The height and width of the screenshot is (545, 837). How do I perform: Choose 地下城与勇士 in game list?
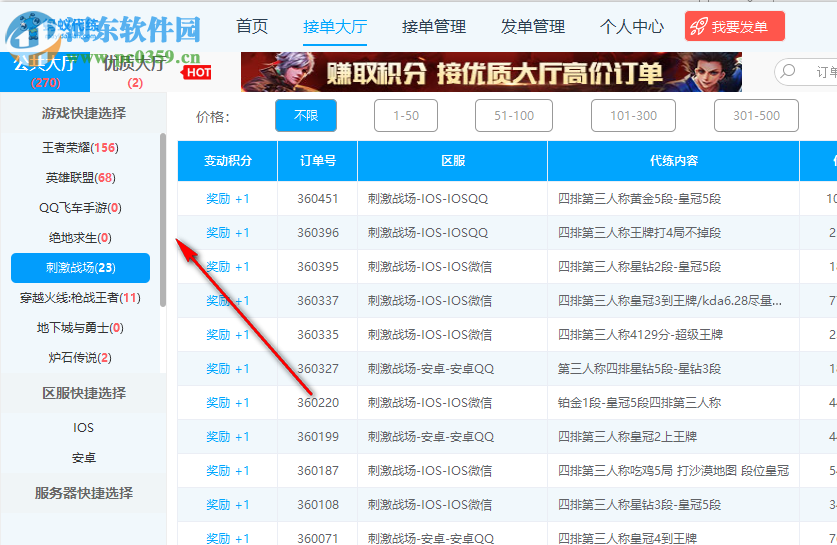[x=80, y=328]
